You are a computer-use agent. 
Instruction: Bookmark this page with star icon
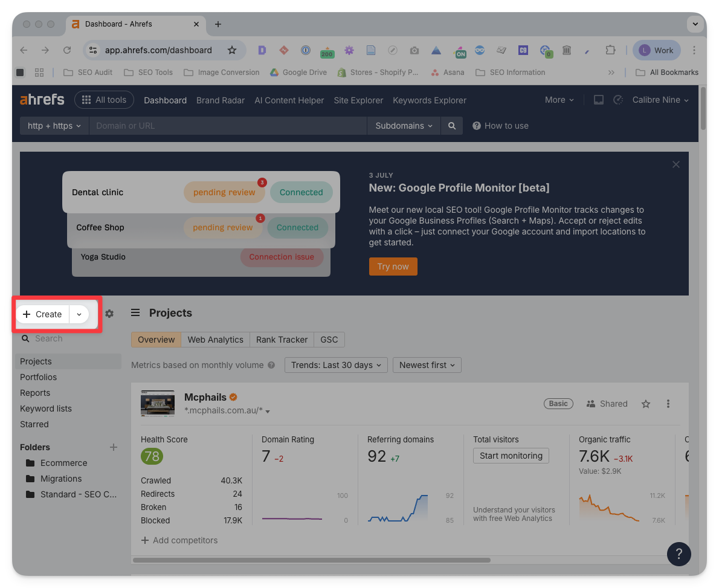coord(232,50)
